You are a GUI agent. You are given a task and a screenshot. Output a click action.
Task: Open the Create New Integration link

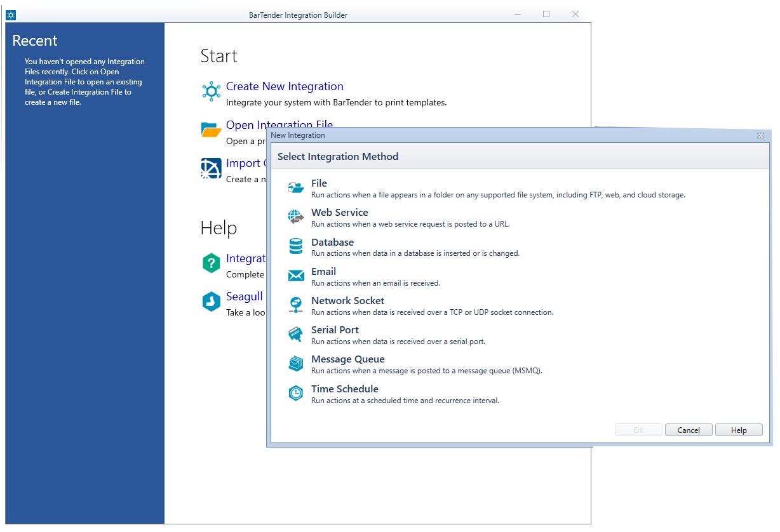[x=285, y=86]
